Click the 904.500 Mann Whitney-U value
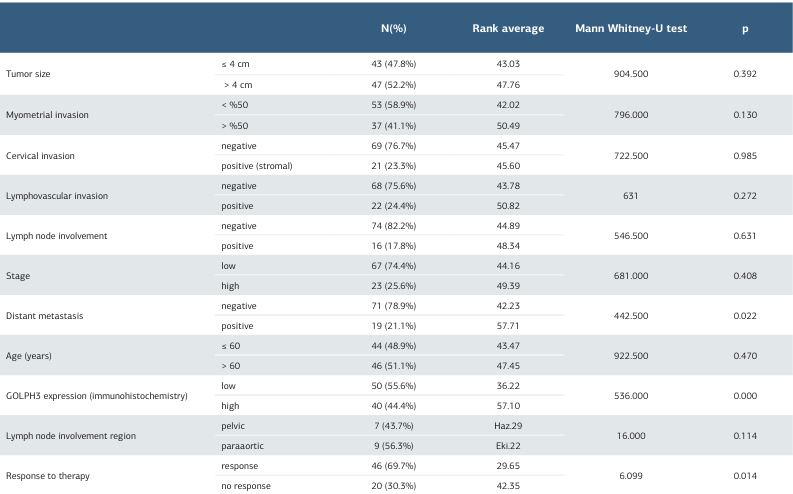The height and width of the screenshot is (494, 793). 628,75
